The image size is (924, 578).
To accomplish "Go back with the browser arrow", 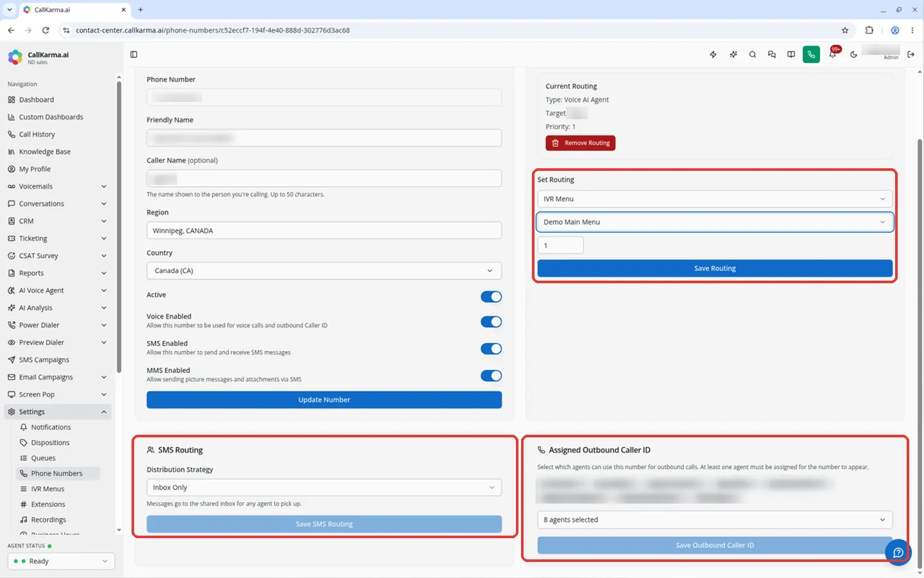I will pyautogui.click(x=11, y=30).
